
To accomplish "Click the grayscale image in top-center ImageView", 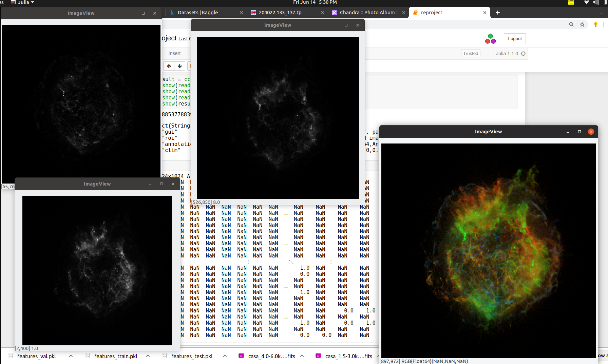I will [278, 118].
